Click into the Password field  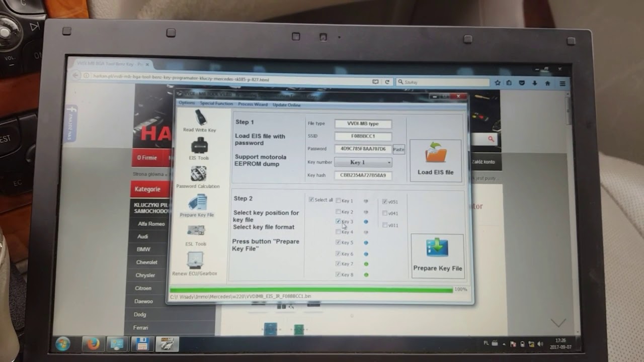click(363, 149)
